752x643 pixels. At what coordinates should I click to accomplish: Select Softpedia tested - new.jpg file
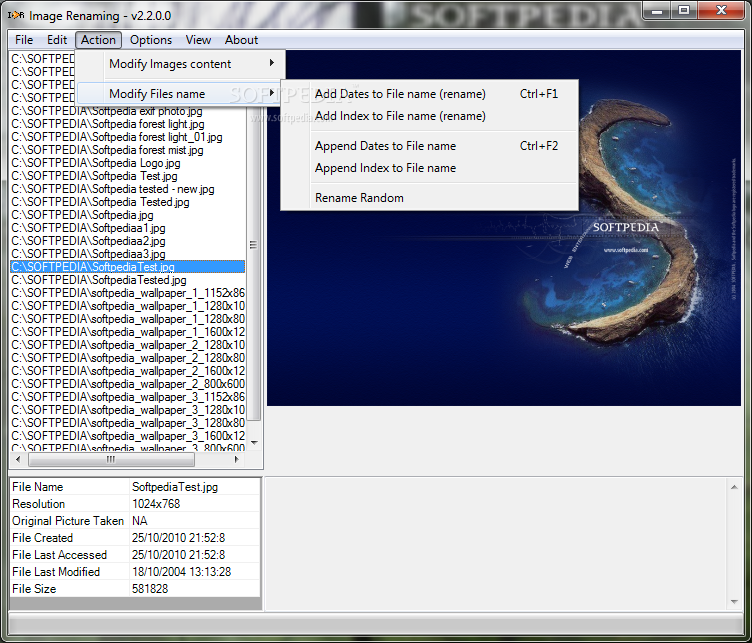(x=128, y=189)
